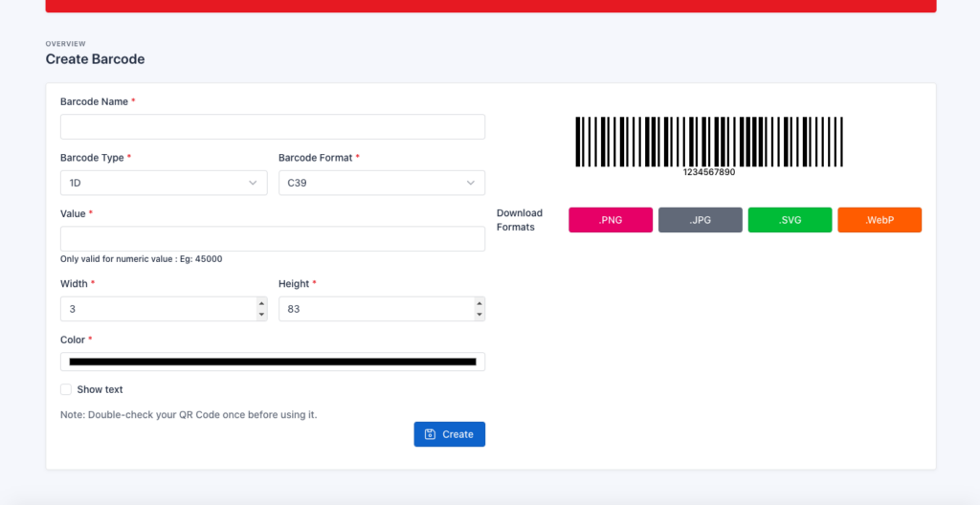Download barcode as .SVG

coord(790,220)
